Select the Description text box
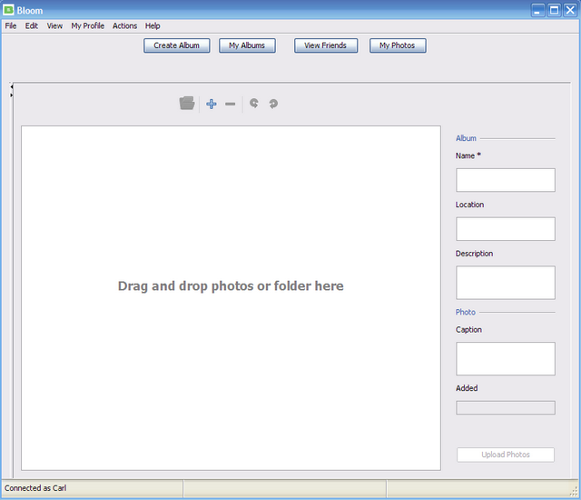581x500 pixels. [506, 282]
